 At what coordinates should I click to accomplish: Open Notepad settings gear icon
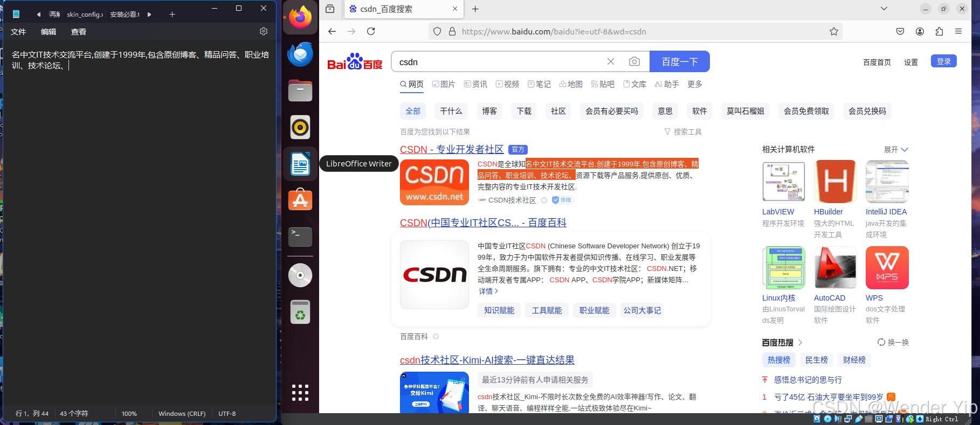264,31
